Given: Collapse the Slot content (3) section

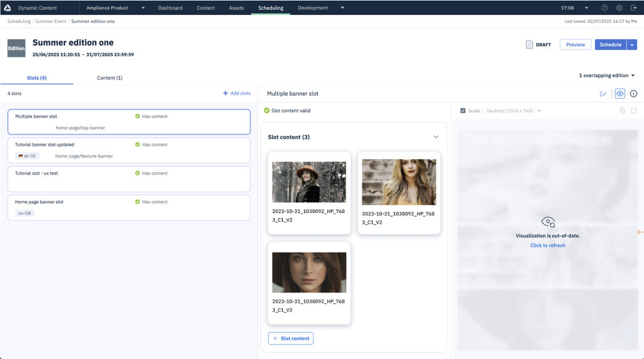Looking at the screenshot, I should point(436,137).
